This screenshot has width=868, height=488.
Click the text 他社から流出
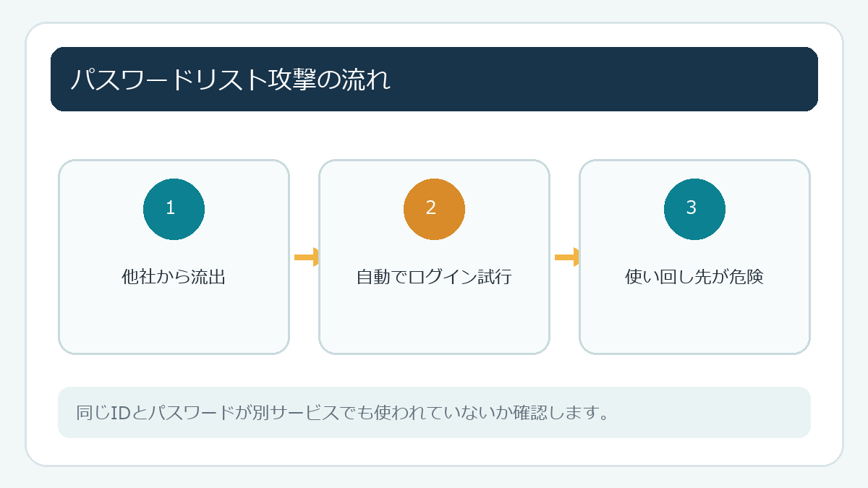coord(174,277)
